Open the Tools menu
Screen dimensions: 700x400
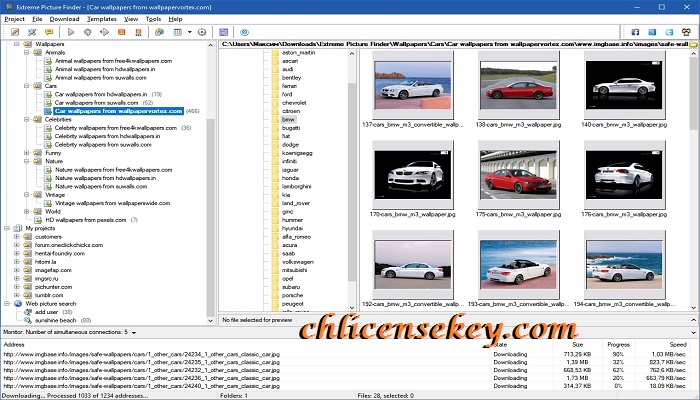coord(153,19)
